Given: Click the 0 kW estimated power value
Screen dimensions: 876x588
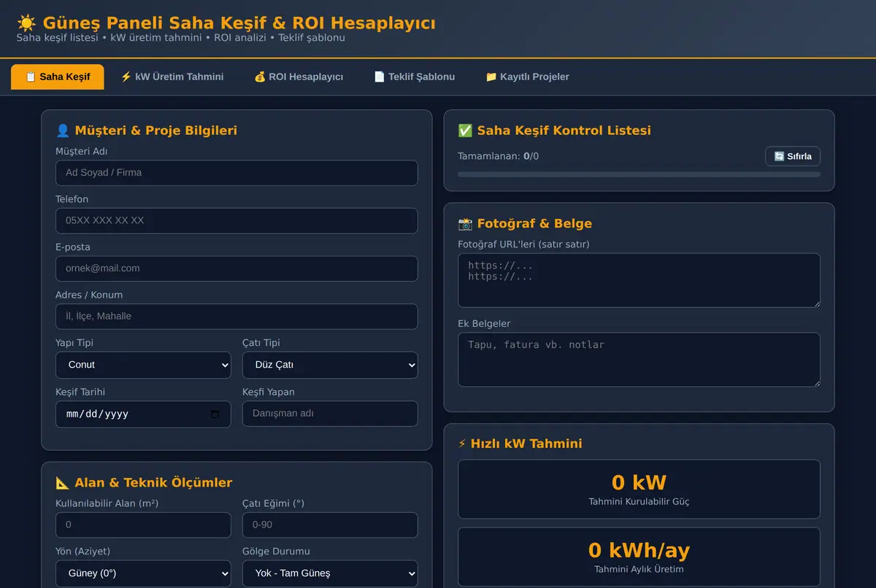Looking at the screenshot, I should tap(639, 482).
